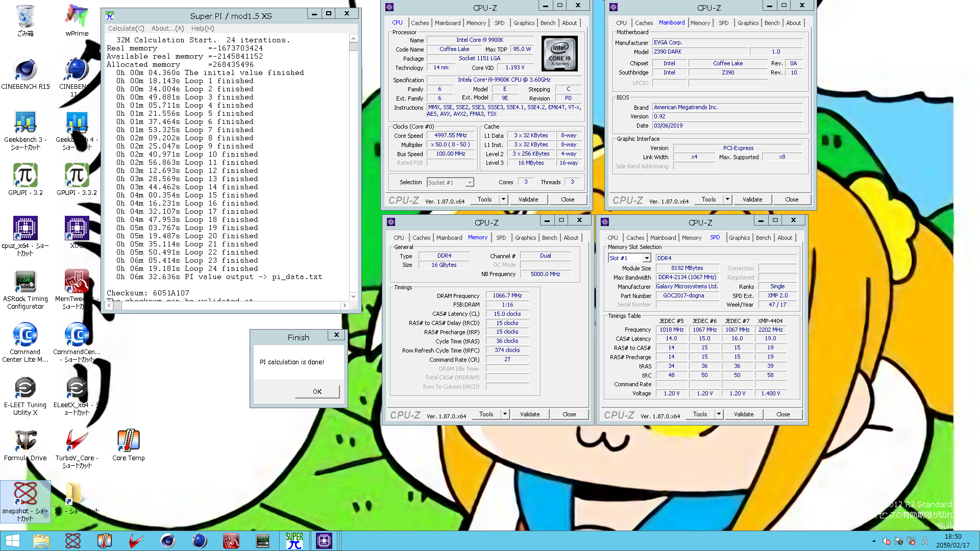
Task: Expand Tools dropdown arrow in CPU window
Action: 503,199
